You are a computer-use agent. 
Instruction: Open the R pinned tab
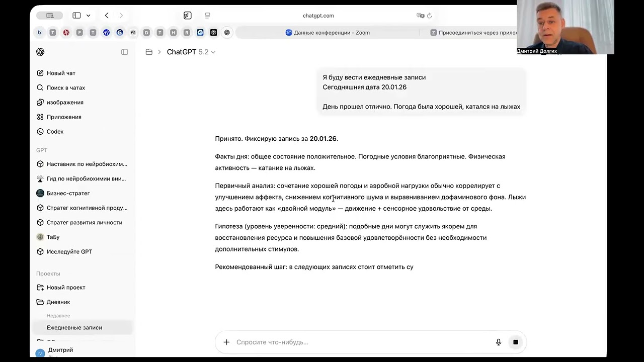coord(187,33)
